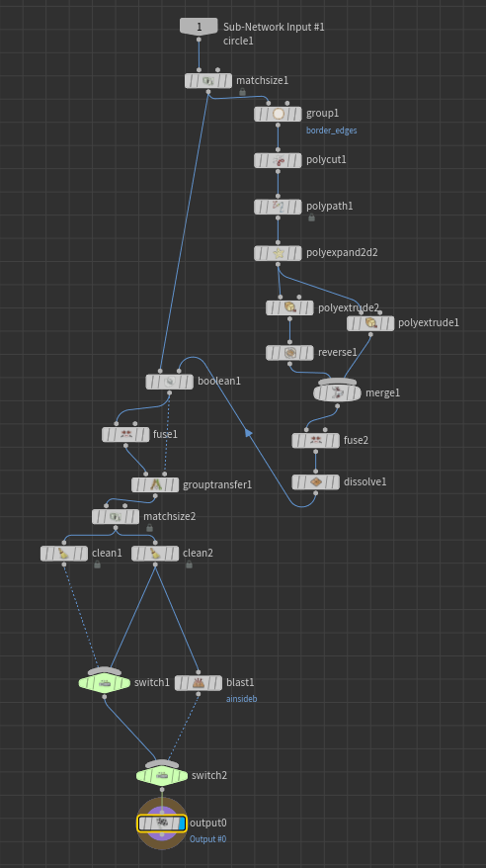
Task: Click the 'polyextrude1' node label
Action: pyautogui.click(x=429, y=322)
